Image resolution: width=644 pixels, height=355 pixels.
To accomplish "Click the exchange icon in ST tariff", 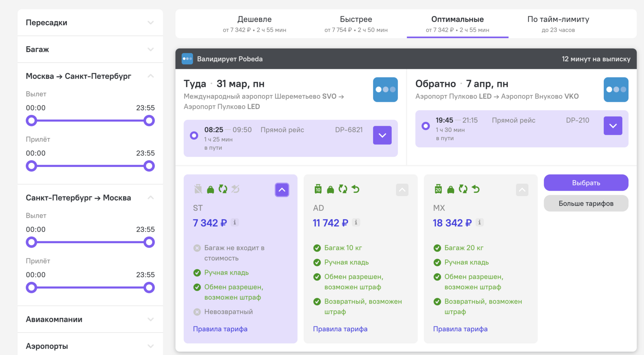I will point(223,189).
